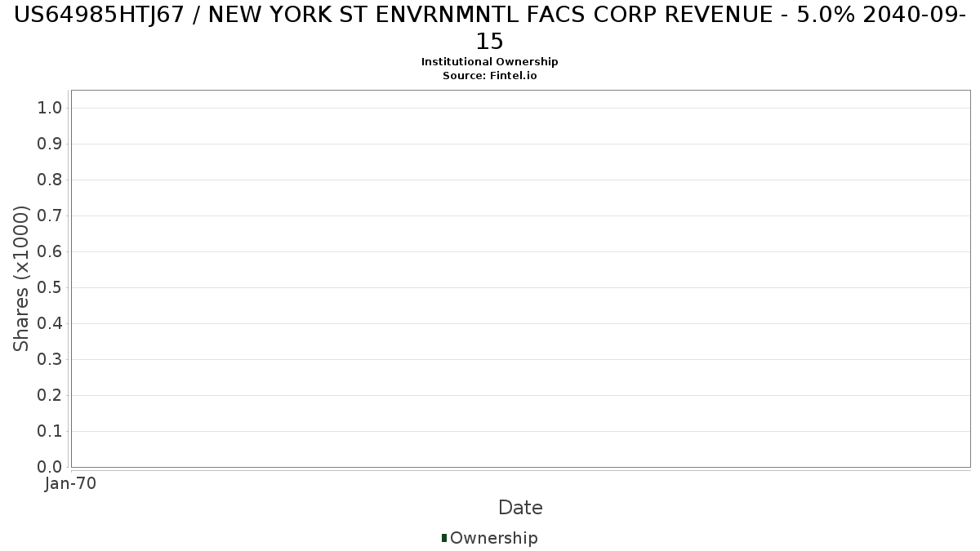Toggle the Ownership series legend label
980x551 pixels.
[493, 538]
